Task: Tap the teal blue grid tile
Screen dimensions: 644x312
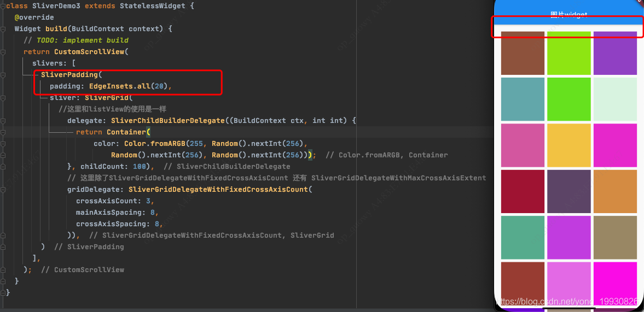Action: pos(523,99)
